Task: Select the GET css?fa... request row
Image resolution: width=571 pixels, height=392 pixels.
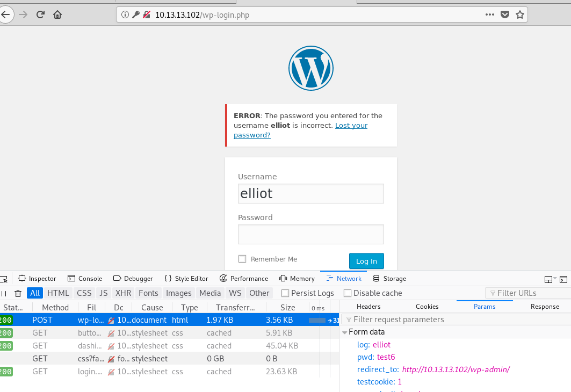Action: pos(169,359)
